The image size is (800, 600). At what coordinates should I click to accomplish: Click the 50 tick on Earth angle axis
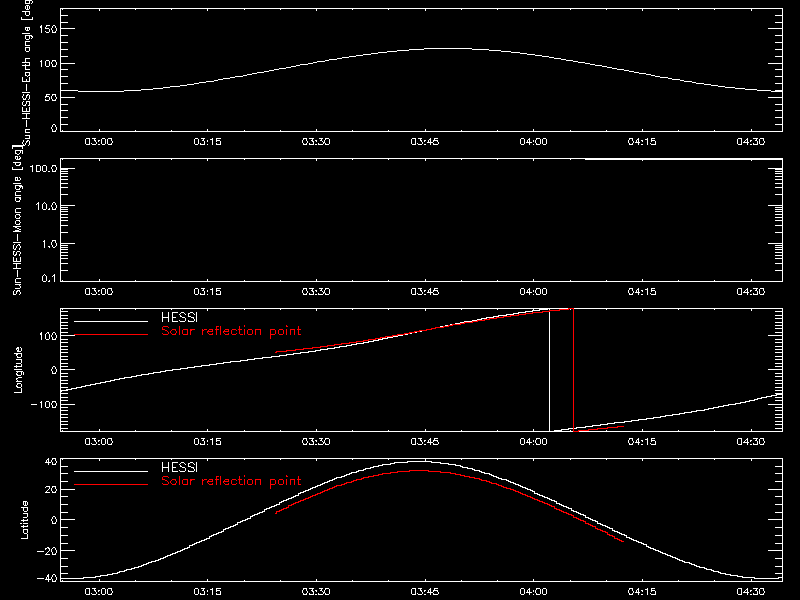(x=51, y=97)
